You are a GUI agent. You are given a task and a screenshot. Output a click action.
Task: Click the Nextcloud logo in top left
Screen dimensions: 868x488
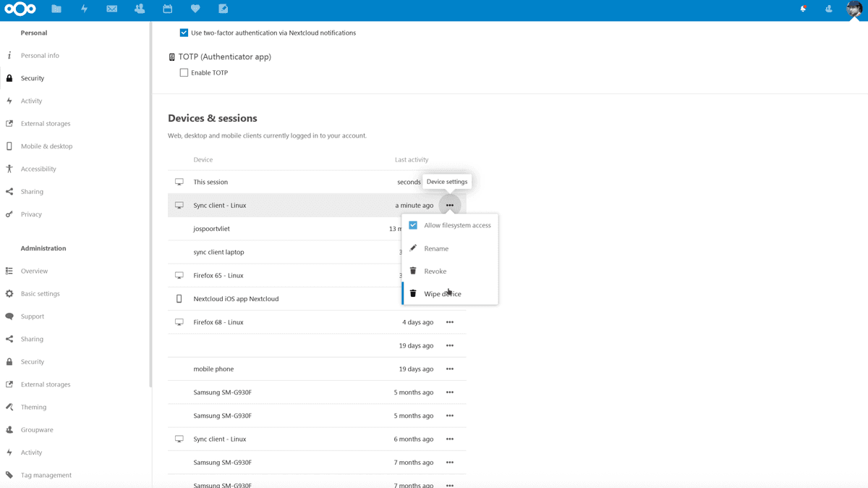[x=20, y=9]
